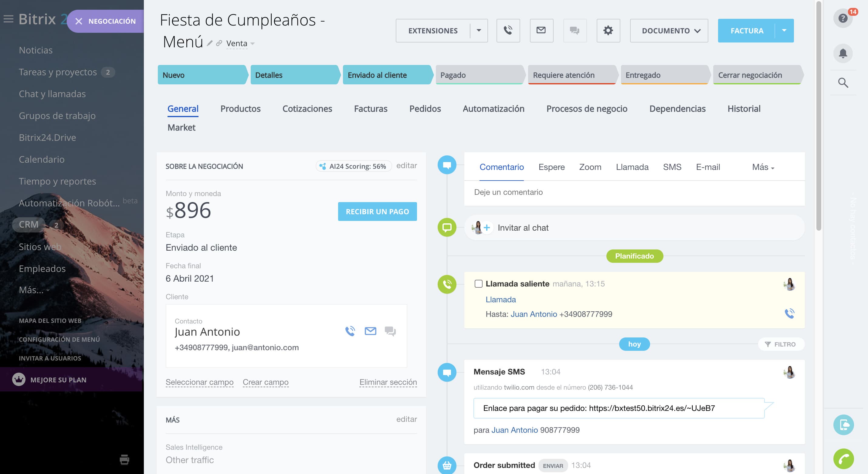Select the Pagado stage in the pipeline

479,75
